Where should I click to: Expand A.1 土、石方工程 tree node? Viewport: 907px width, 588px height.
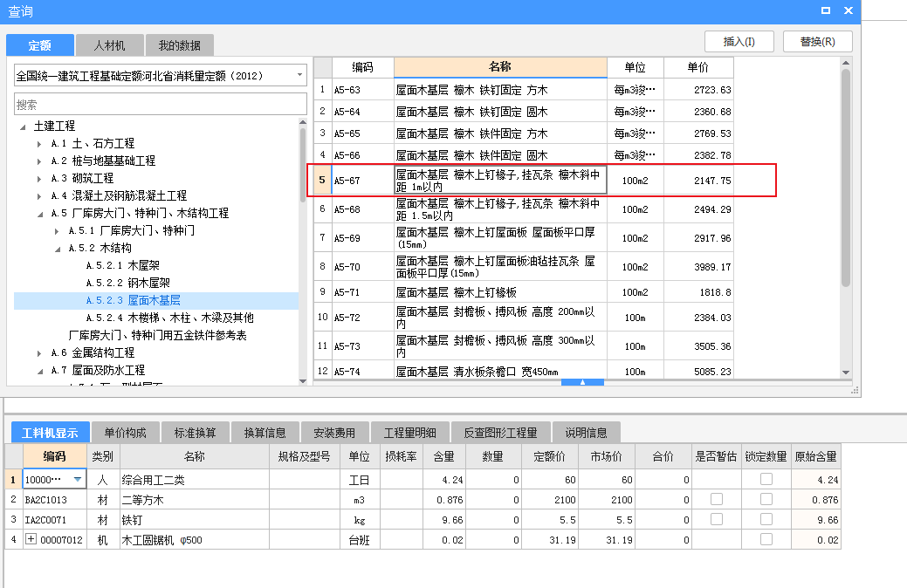tap(39, 144)
